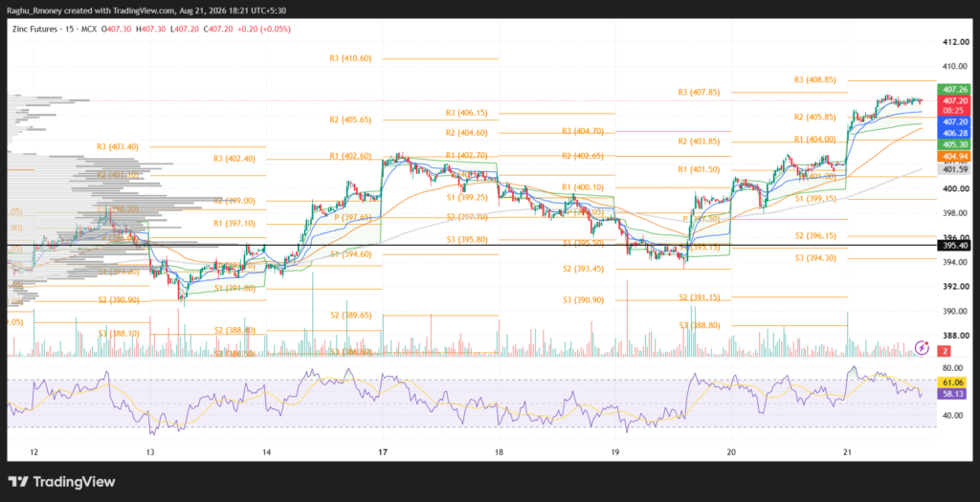Image resolution: width=980 pixels, height=502 pixels.
Task: Click the R3 (402.40) pivot label
Action: pos(234,159)
